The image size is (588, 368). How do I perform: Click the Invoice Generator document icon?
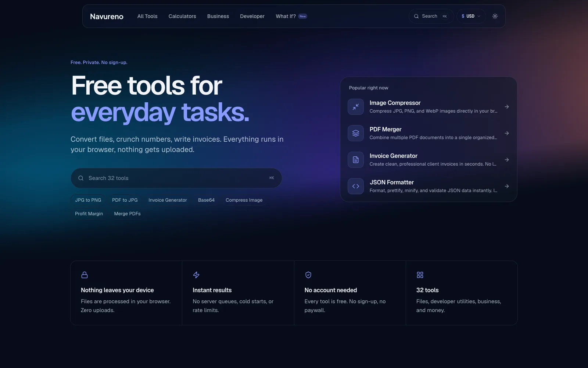click(356, 160)
